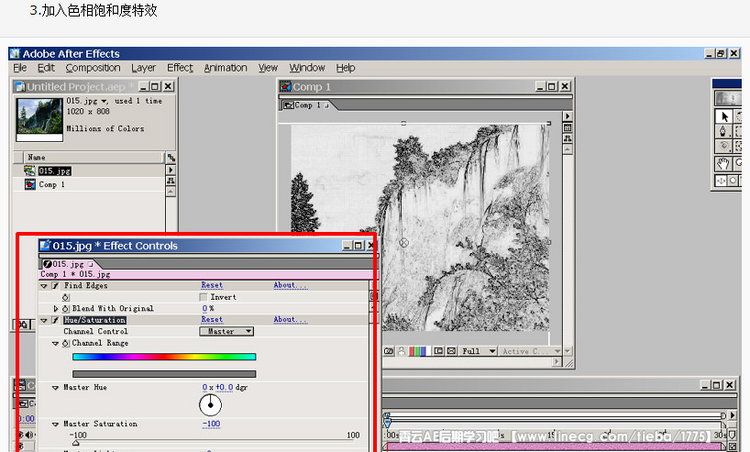Open About for Hue/Saturation

pos(290,320)
